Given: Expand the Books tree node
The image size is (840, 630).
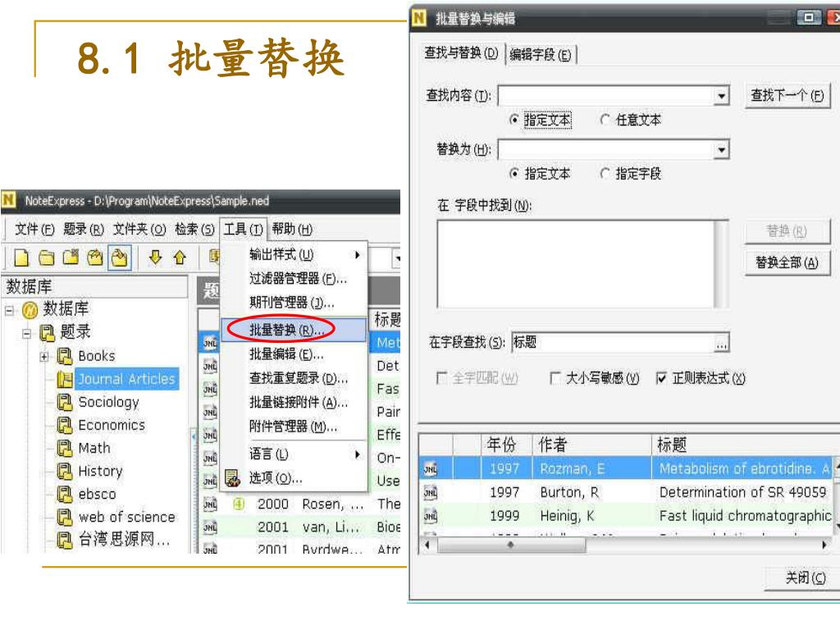Looking at the screenshot, I should (x=44, y=356).
